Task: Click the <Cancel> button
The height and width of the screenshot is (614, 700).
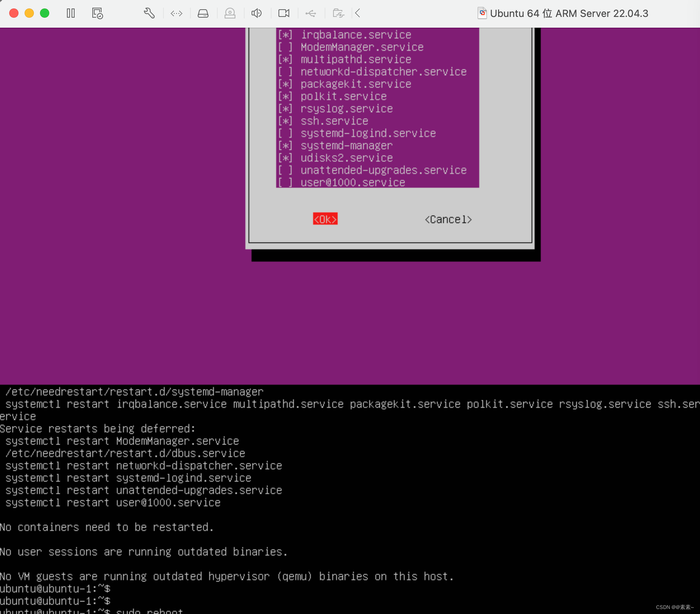Action: [x=448, y=219]
